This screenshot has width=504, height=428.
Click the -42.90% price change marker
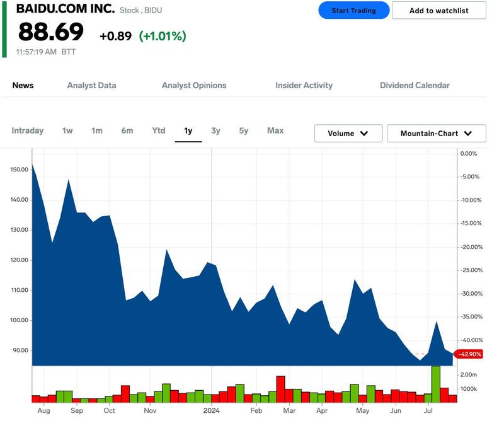point(469,354)
